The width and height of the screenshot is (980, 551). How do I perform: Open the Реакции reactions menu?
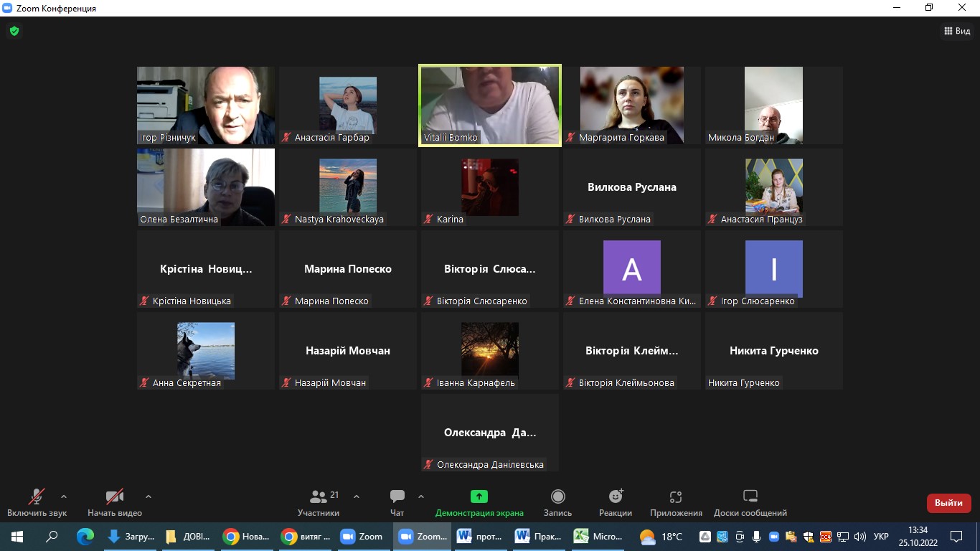(x=615, y=502)
